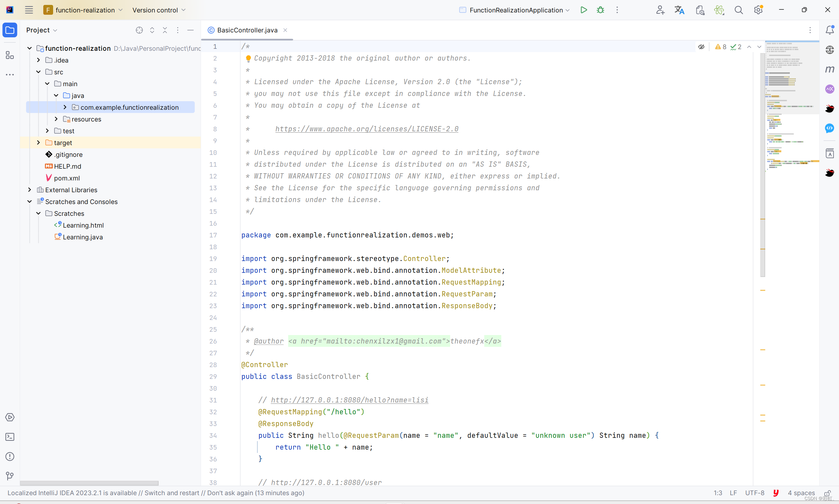Toggle the reader mode eye icon
Image resolution: width=839 pixels, height=504 pixels.
[x=701, y=47]
